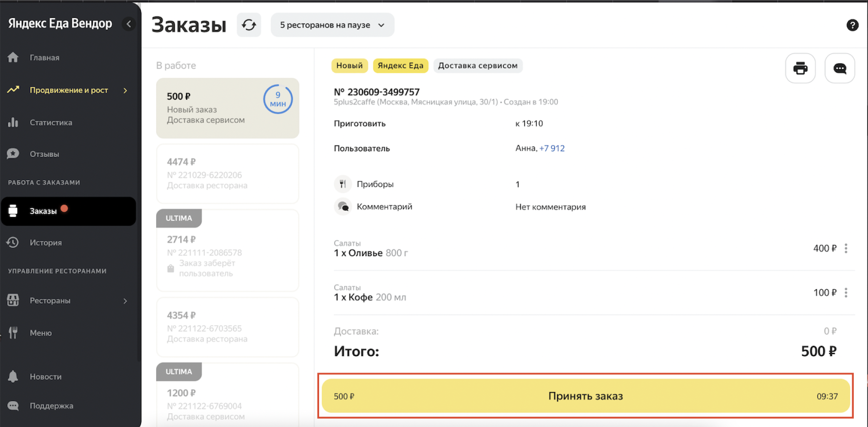Screen dimensions: 868x427
Task: Click the Яндекс Еда tag
Action: pyautogui.click(x=401, y=65)
